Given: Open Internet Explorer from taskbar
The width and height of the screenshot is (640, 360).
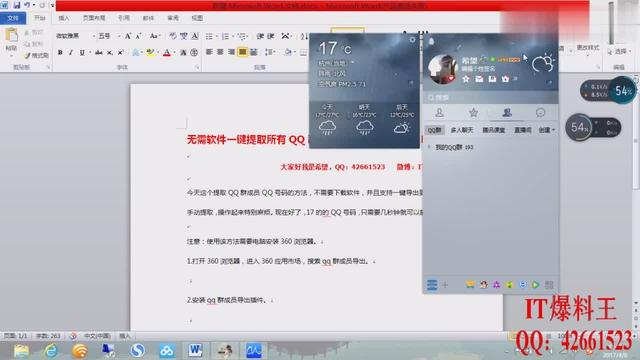Looking at the screenshot, I should click(x=51, y=351).
